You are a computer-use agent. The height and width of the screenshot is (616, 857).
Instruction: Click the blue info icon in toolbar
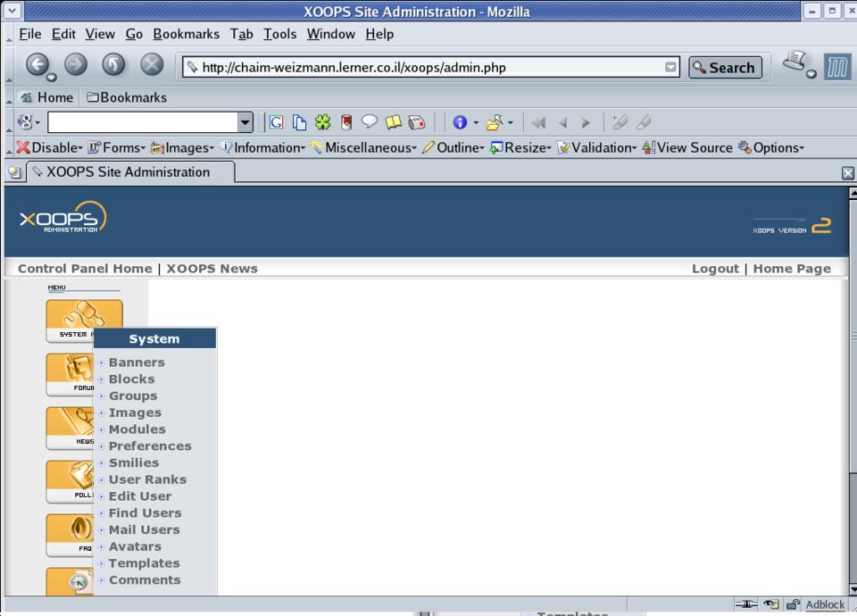(x=460, y=122)
